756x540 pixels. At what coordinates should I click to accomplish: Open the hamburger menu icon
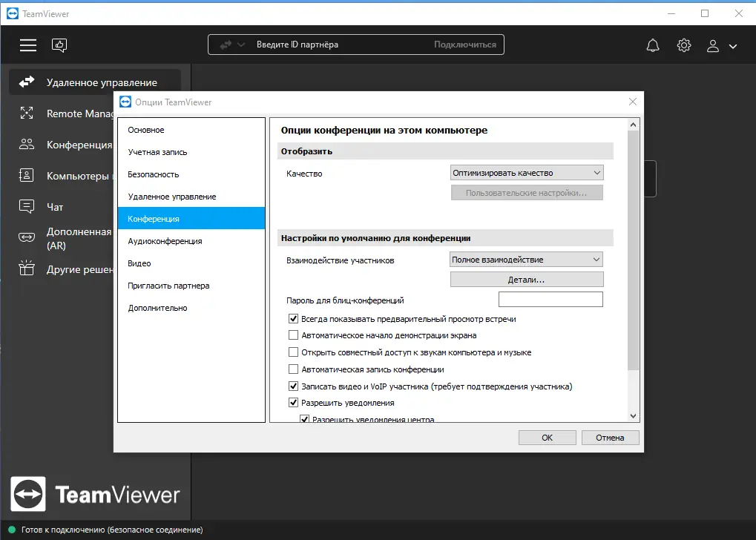[x=28, y=45]
